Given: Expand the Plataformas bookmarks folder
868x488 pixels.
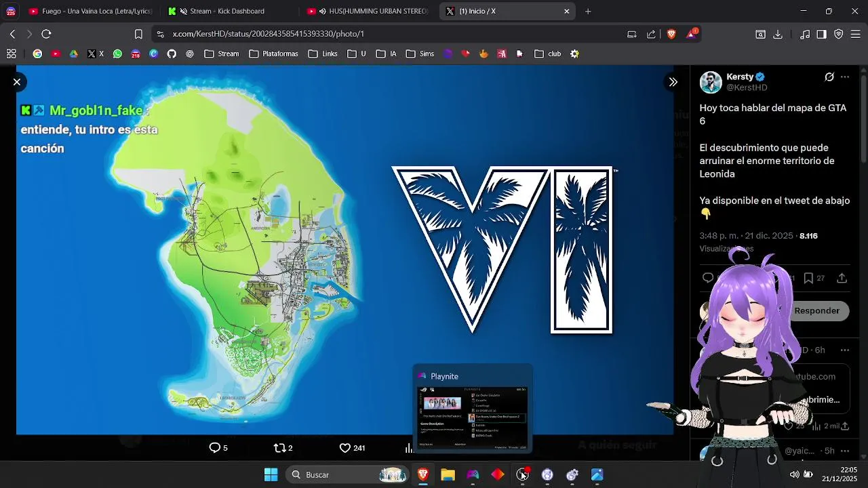Looking at the screenshot, I should pos(273,54).
